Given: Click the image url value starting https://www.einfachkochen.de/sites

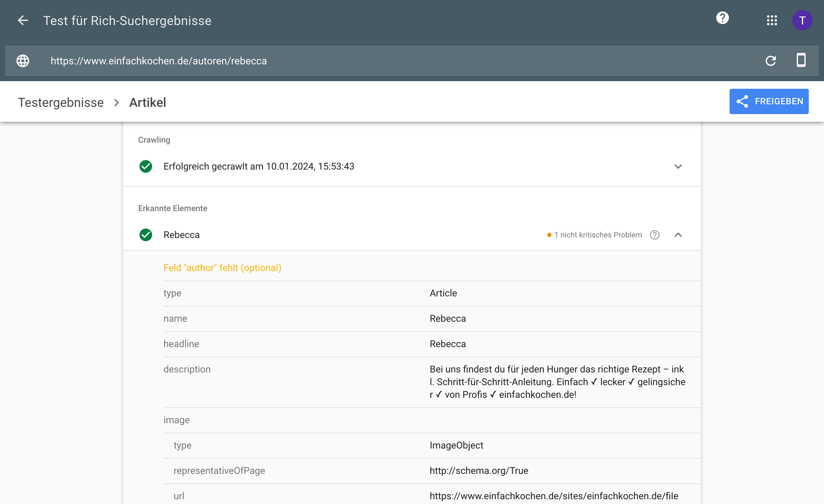Looking at the screenshot, I should click(554, 496).
